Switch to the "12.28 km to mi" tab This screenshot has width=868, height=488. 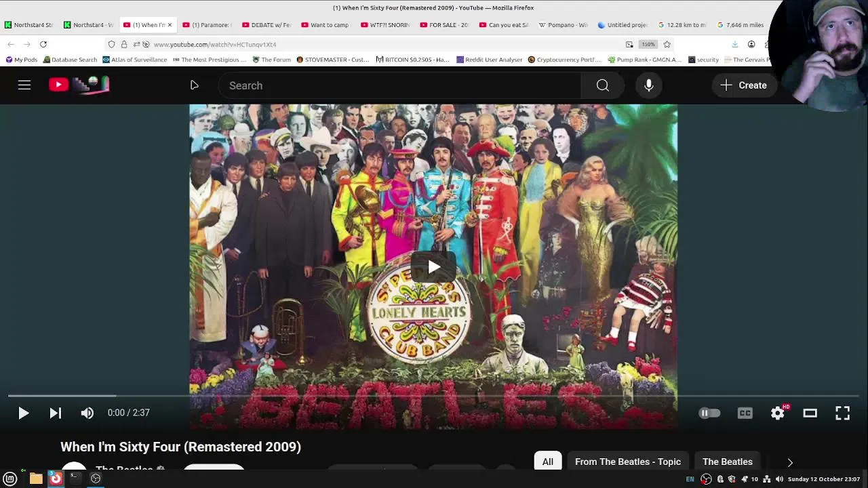pos(682,25)
